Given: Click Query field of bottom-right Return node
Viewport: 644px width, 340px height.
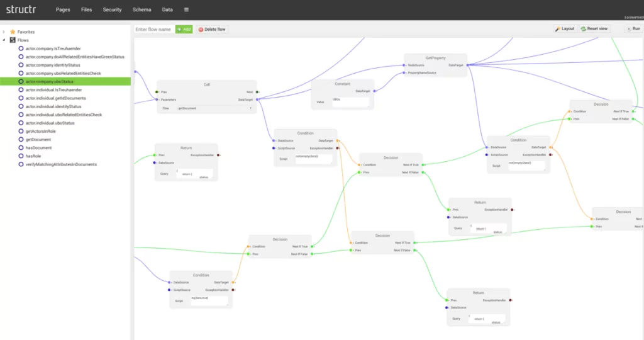Looking at the screenshot, I should [487, 319].
